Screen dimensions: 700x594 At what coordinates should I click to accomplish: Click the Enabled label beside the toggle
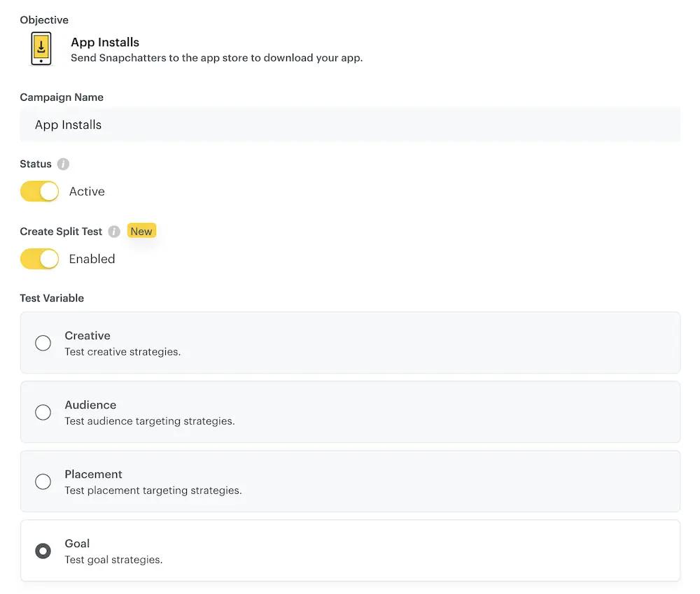pos(92,259)
